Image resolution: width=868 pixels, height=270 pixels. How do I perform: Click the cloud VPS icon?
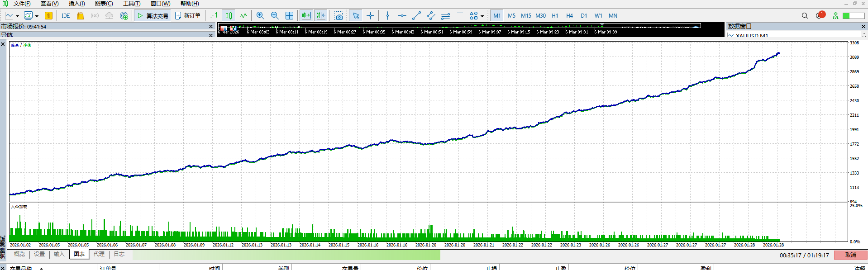pos(109,16)
